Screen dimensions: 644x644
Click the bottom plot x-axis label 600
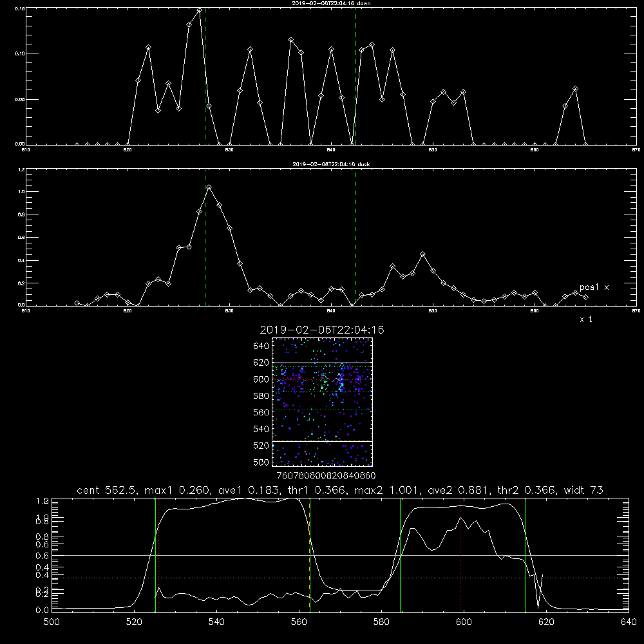click(464, 622)
